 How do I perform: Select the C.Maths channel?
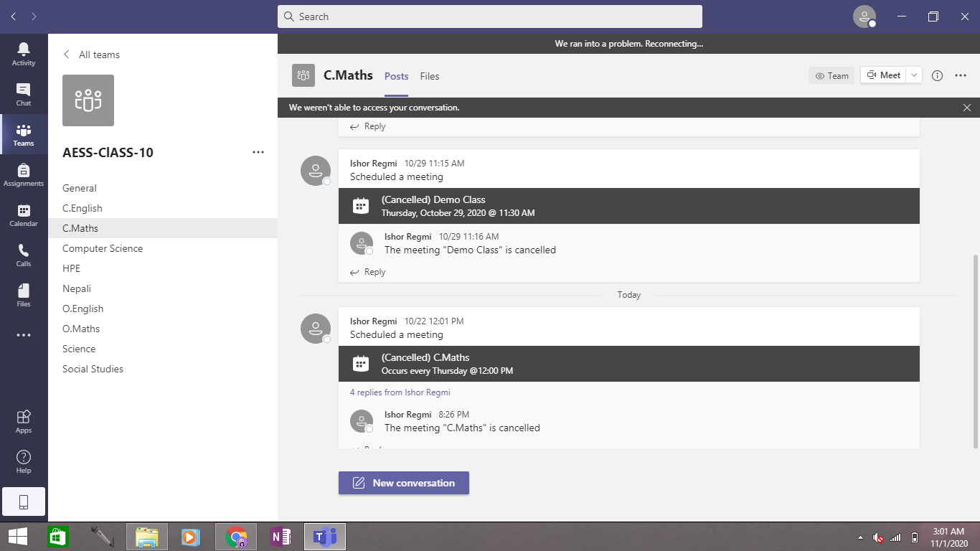163,228
